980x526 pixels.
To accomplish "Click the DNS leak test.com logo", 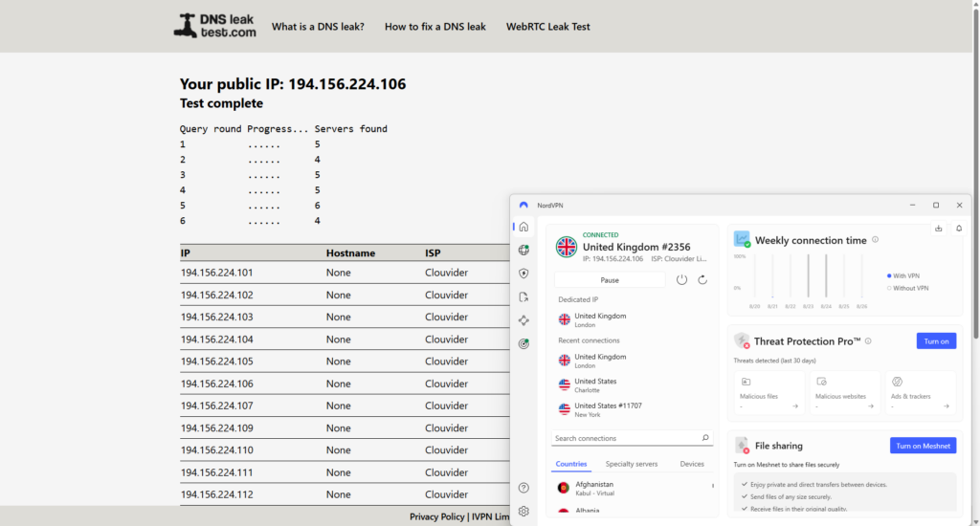I will coord(214,26).
